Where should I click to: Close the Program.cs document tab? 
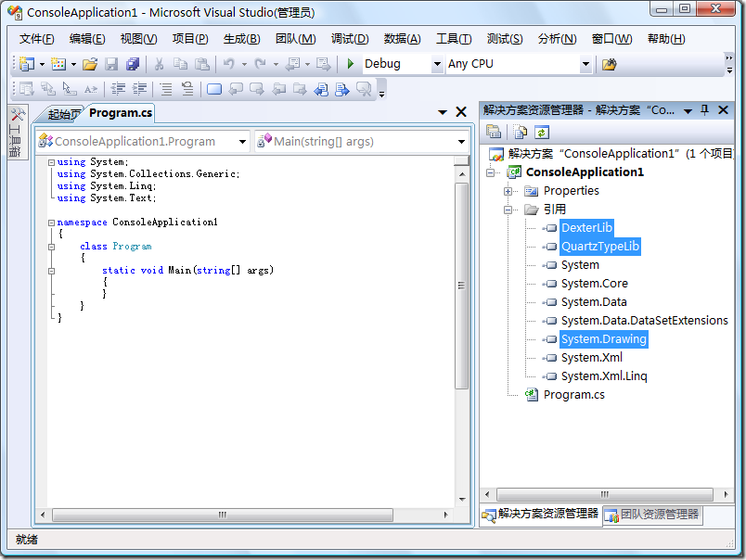click(x=461, y=111)
